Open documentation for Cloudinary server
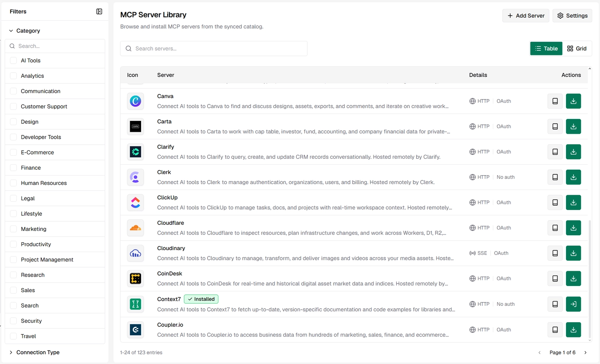This screenshot has height=364, width=600. click(555, 253)
